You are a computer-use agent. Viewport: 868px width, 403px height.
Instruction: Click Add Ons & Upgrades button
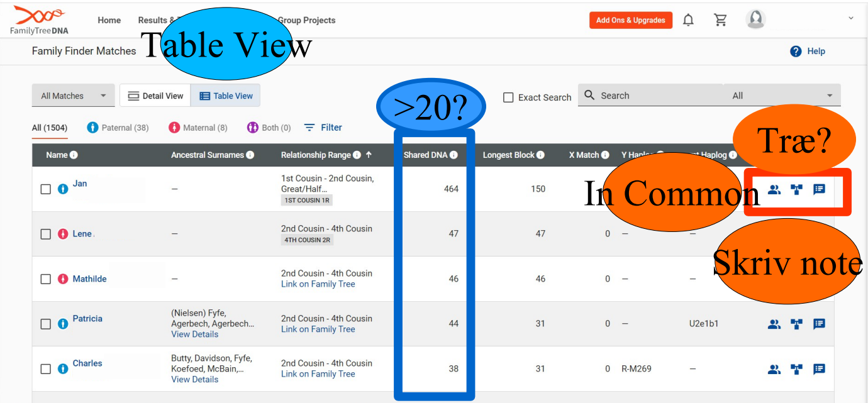tap(630, 20)
